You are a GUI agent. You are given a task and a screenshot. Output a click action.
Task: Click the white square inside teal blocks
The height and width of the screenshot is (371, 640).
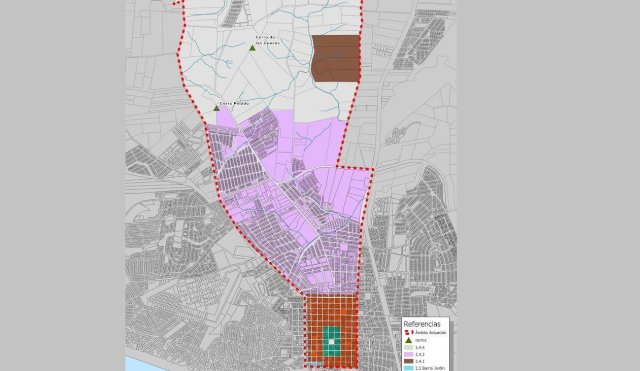332,342
